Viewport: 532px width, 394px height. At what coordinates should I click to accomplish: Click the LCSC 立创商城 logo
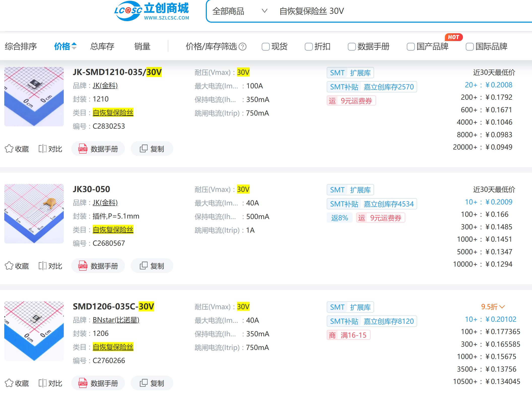click(151, 11)
